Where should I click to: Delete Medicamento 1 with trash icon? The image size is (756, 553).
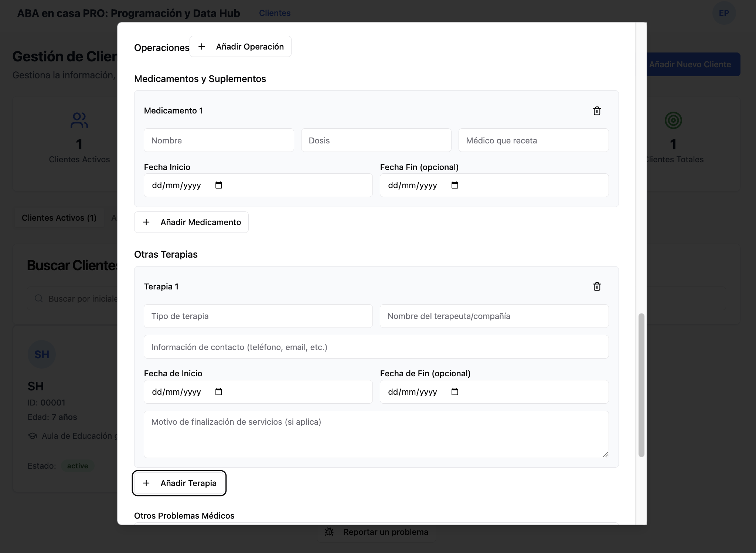tap(597, 111)
